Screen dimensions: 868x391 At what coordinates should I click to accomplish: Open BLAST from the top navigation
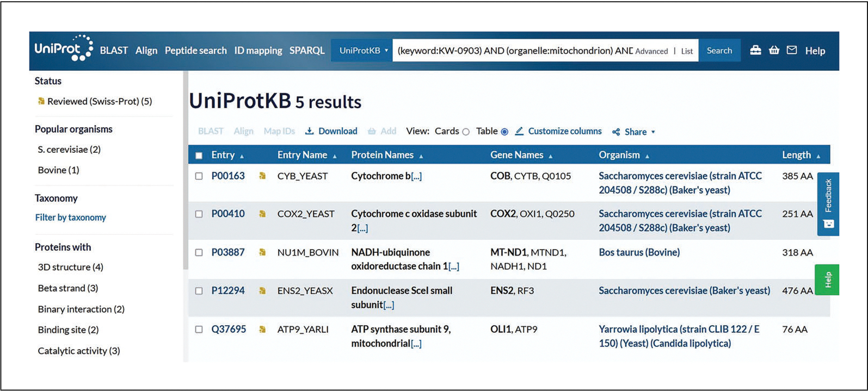click(x=114, y=51)
